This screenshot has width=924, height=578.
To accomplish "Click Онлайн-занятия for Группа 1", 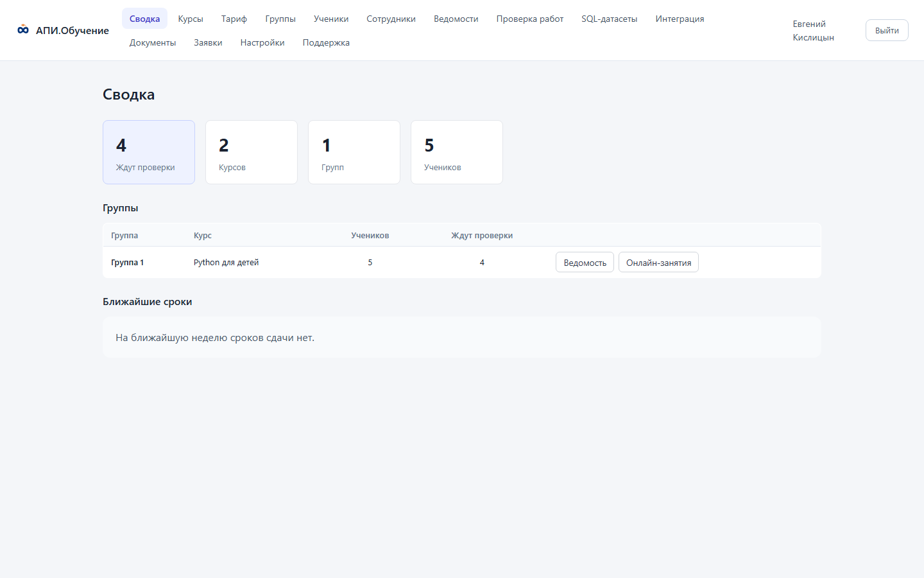I will [658, 262].
